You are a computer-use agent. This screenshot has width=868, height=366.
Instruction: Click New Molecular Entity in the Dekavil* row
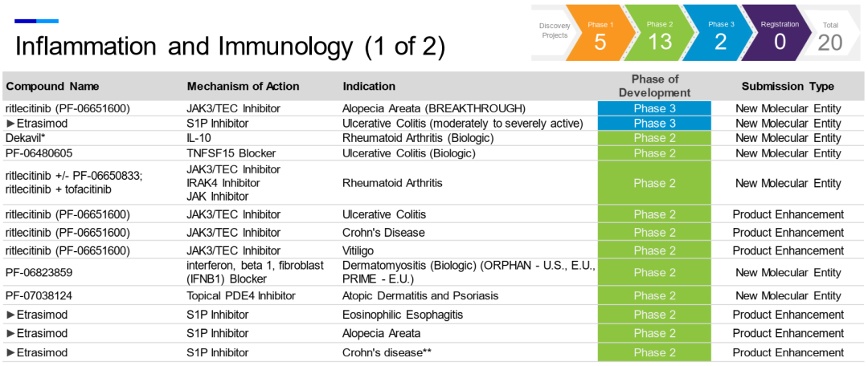[788, 138]
